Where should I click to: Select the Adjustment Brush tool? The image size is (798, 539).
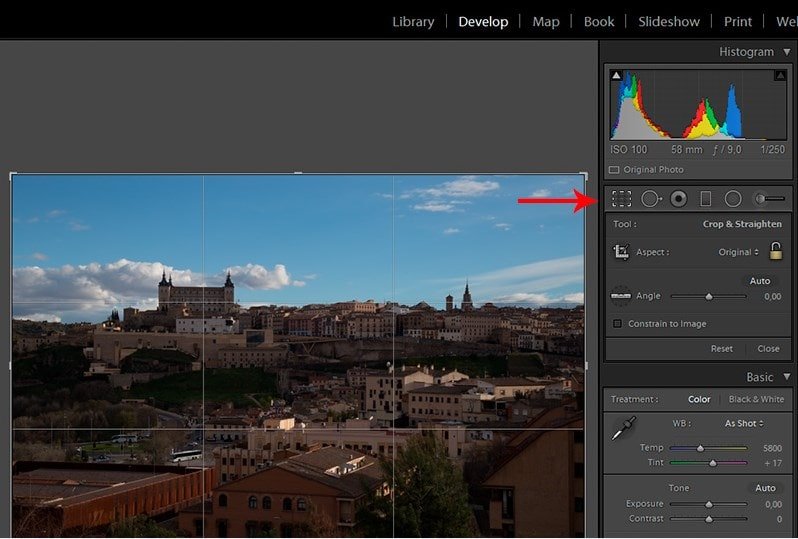pyautogui.click(x=768, y=199)
